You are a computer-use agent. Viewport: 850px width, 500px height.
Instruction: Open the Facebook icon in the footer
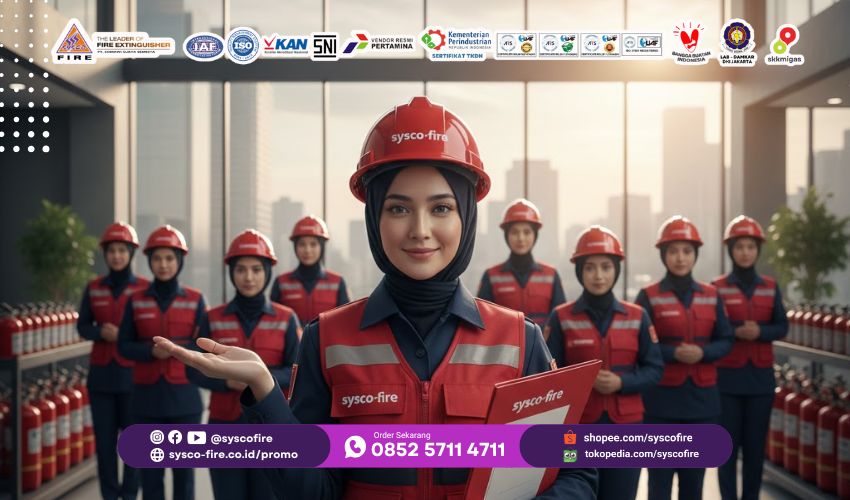tap(175, 437)
